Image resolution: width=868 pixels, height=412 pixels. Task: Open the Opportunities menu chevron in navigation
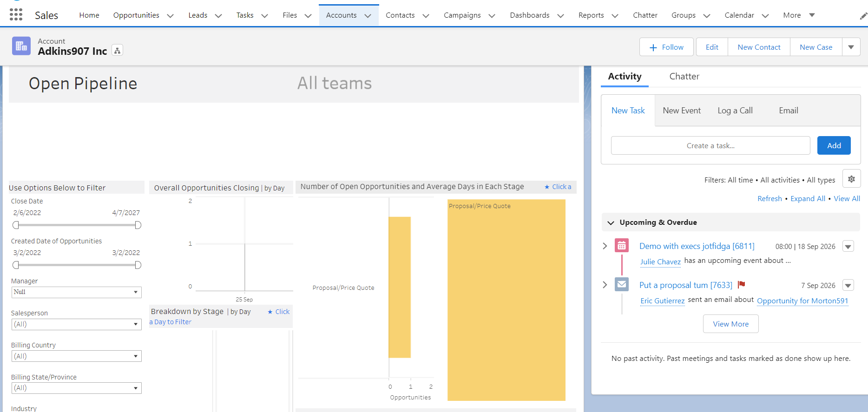(171, 16)
